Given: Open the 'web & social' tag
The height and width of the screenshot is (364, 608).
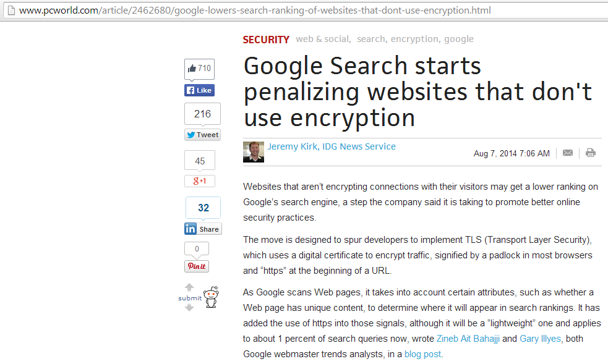Looking at the screenshot, I should point(323,39).
